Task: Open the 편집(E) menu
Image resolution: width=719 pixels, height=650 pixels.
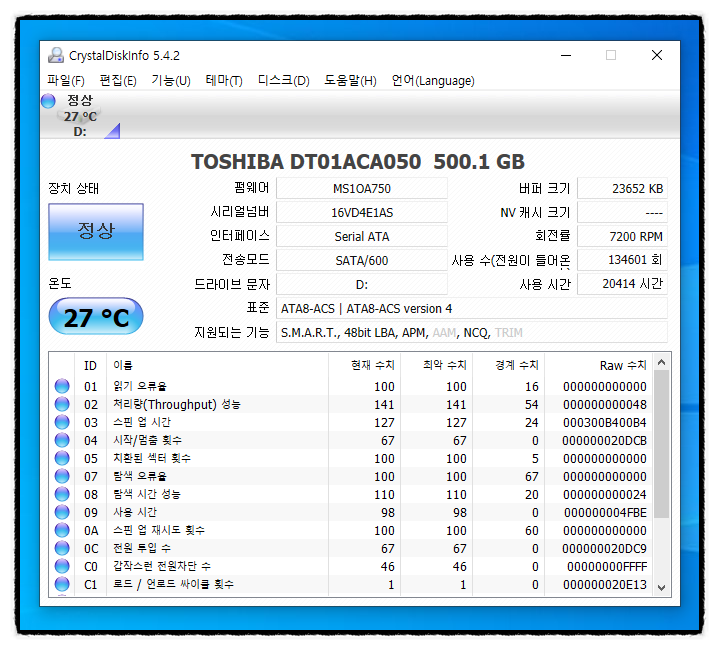Action: 118,81
